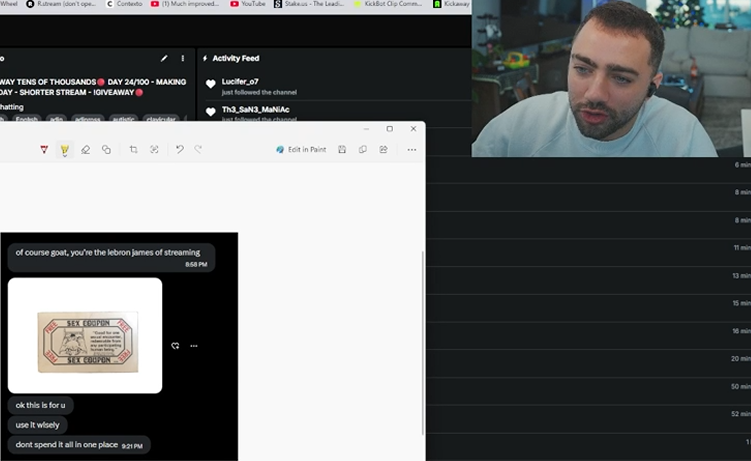751x461 pixels.
Task: Switch to the Contexto browser tab
Action: point(124,4)
